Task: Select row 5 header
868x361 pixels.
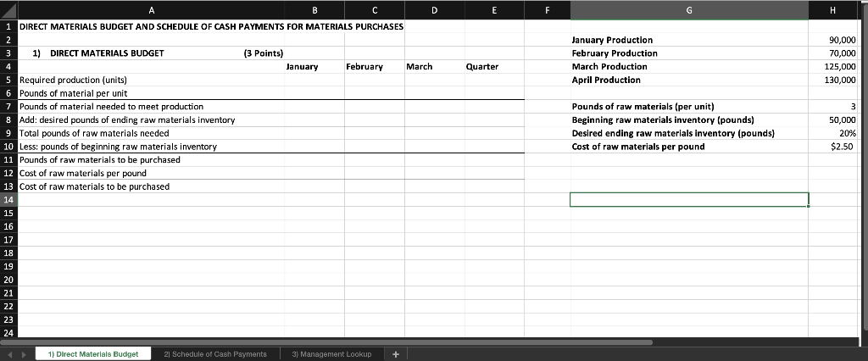Action: pyautogui.click(x=8, y=80)
